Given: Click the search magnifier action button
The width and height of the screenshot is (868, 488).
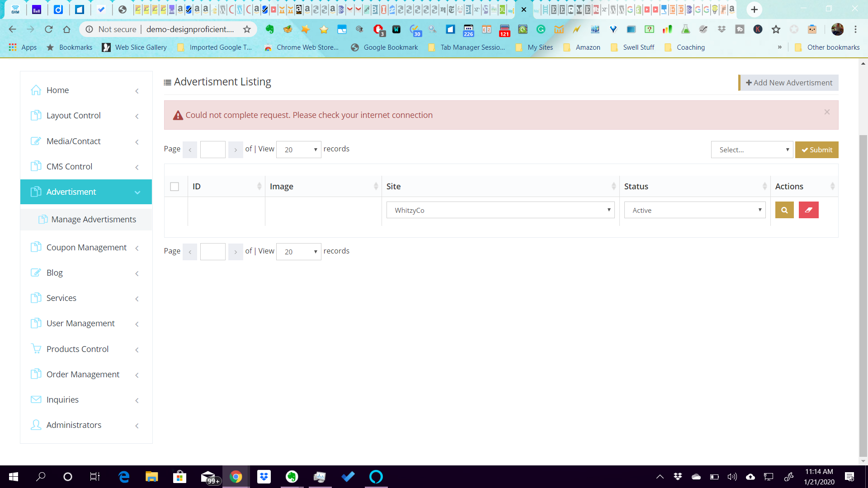Looking at the screenshot, I should (784, 210).
